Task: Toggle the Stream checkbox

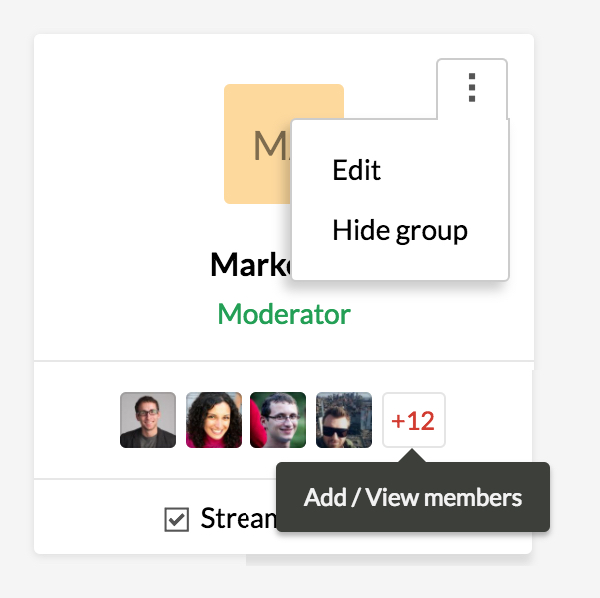Action: tap(177, 520)
